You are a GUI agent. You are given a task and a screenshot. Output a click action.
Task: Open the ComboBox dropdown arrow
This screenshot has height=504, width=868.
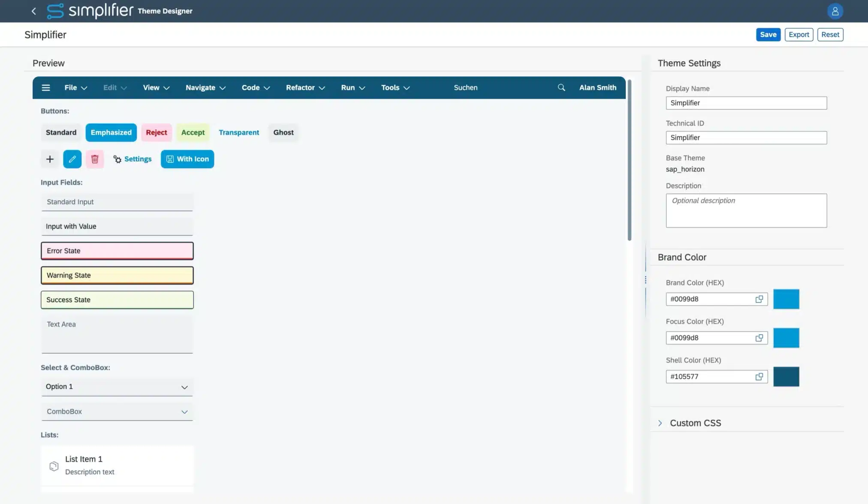[184, 412]
